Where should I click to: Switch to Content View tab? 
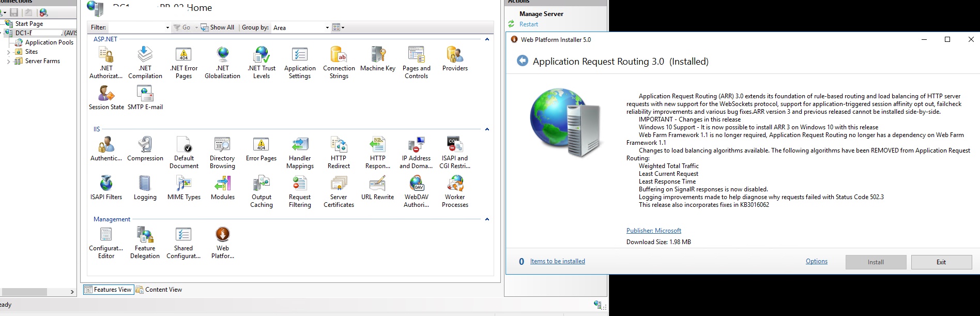pyautogui.click(x=159, y=290)
